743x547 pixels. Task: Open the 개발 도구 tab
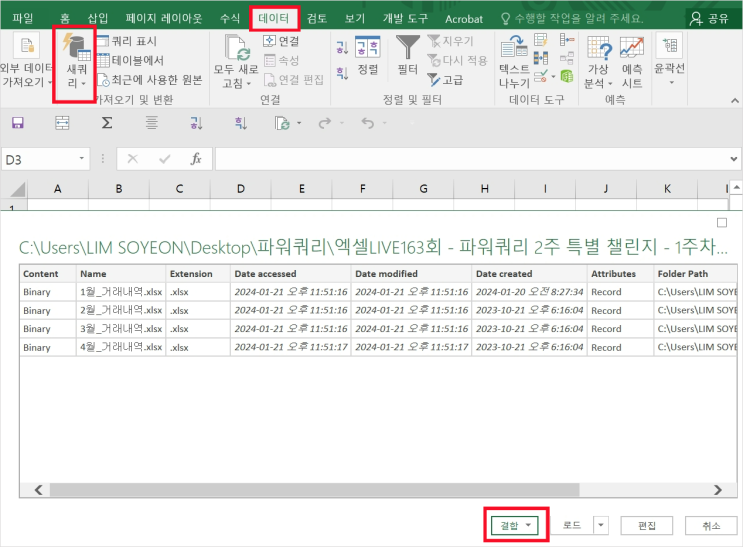pyautogui.click(x=405, y=18)
